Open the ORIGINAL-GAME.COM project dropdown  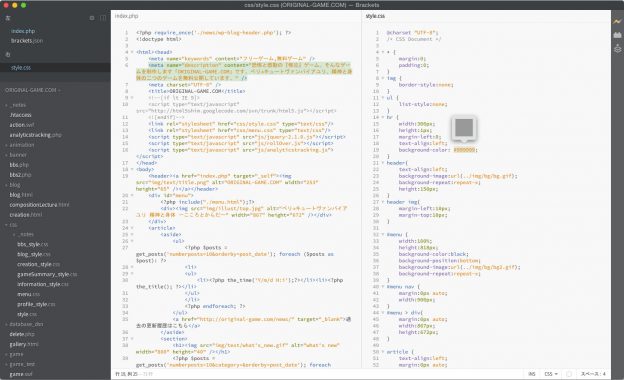click(33, 90)
